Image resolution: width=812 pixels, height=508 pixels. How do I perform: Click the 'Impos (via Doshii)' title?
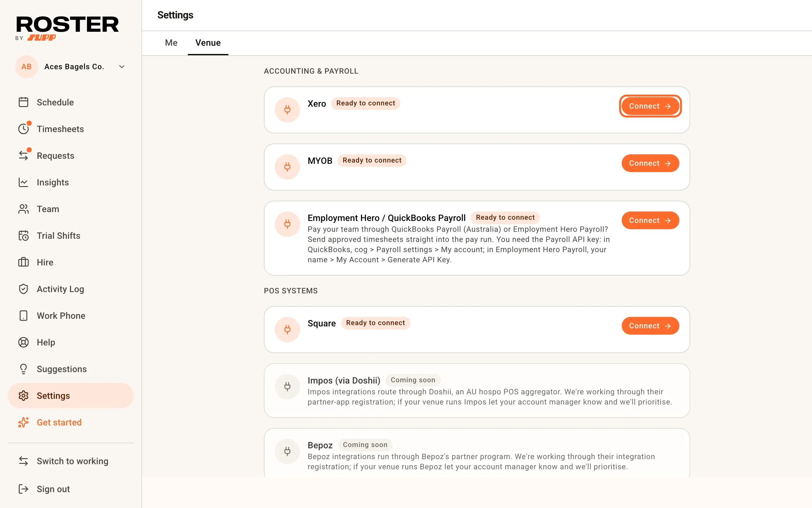pyautogui.click(x=344, y=380)
